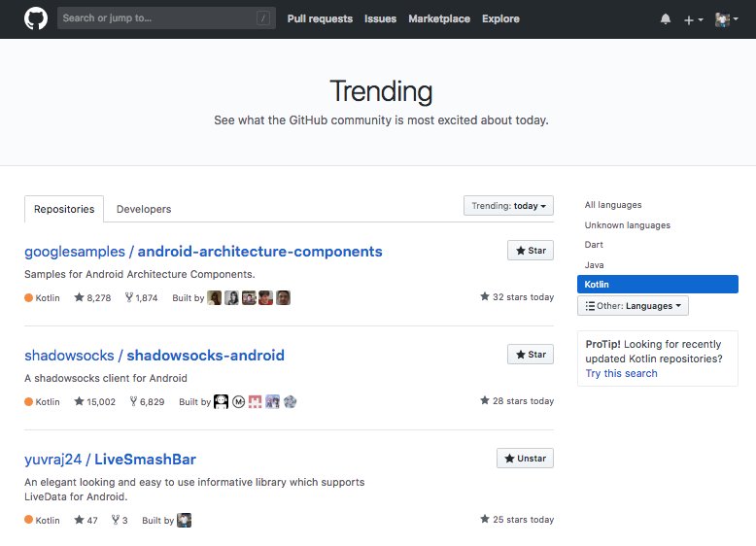Switch to the Developers tab
Image resolution: width=756 pixels, height=546 pixels.
(144, 209)
